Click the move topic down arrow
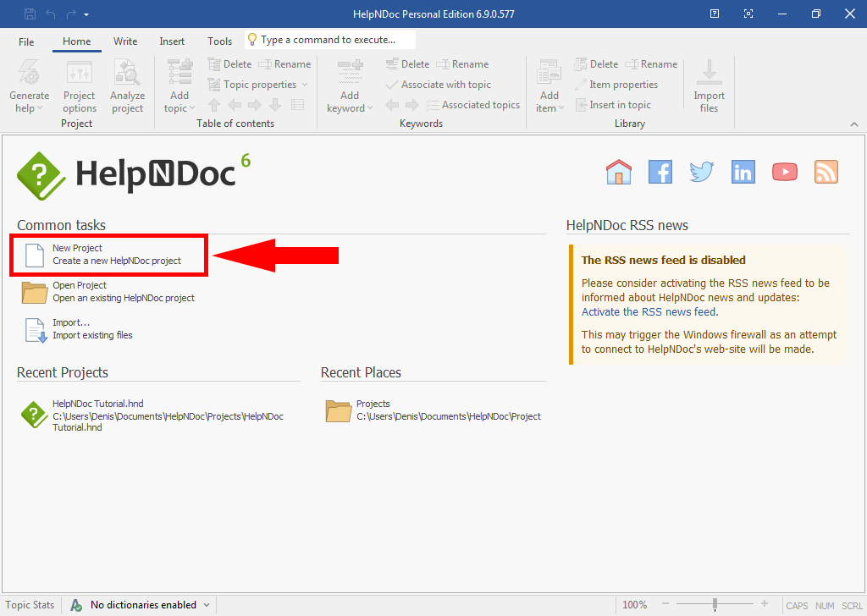Image resolution: width=867 pixels, height=616 pixels. (275, 105)
